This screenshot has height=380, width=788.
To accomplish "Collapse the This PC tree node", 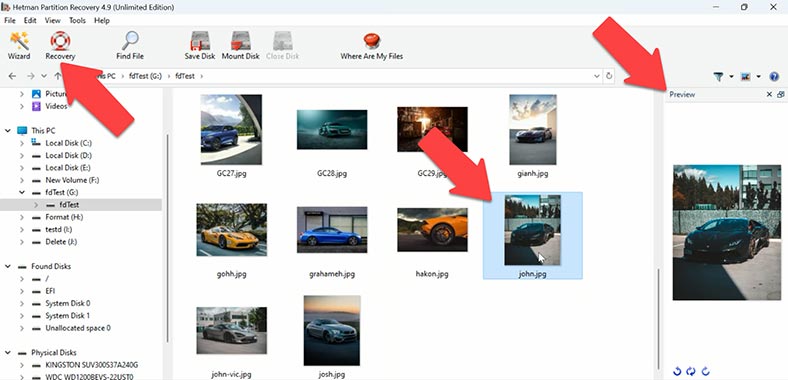I will pos(8,131).
